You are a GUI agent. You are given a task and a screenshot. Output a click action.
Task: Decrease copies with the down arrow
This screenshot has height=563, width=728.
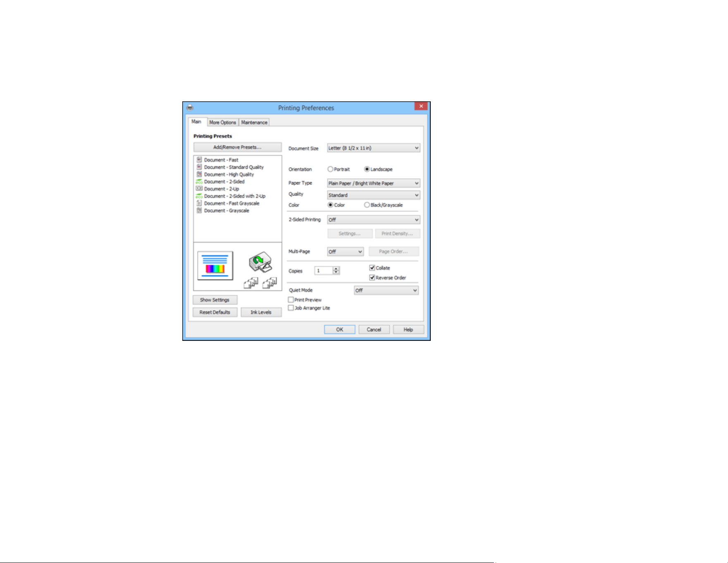(x=336, y=273)
